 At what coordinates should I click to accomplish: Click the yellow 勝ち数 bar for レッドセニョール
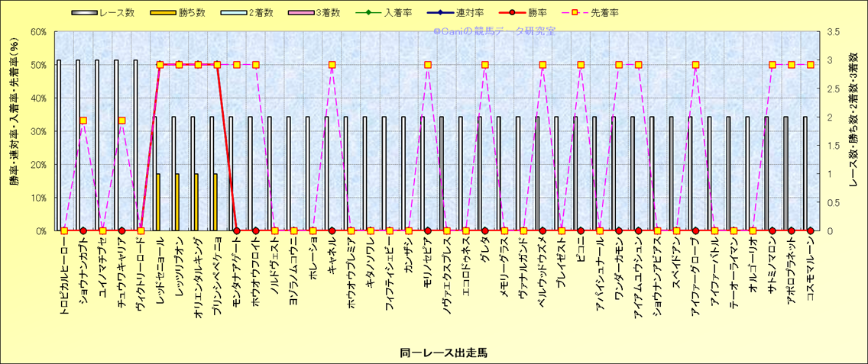click(158, 202)
